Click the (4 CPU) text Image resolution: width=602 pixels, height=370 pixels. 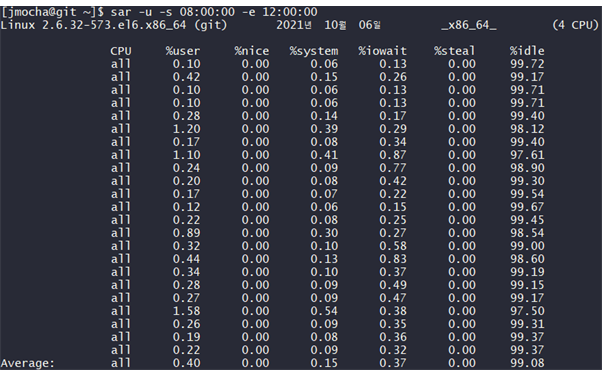[576, 25]
